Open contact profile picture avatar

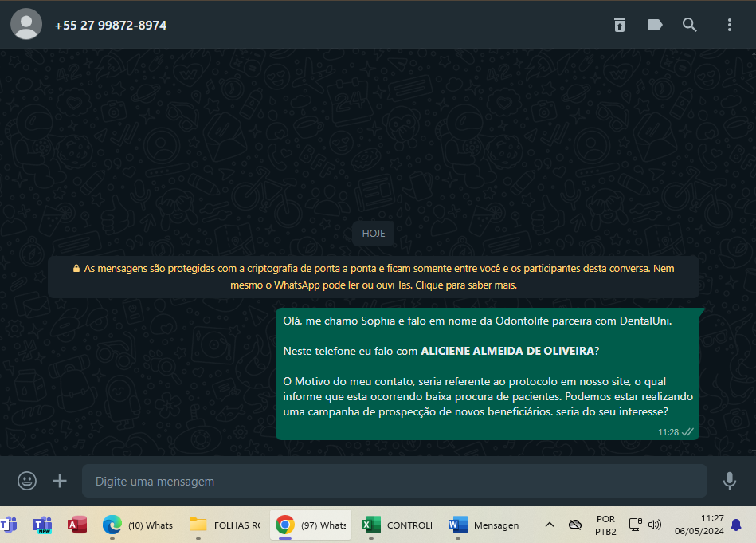tap(26, 24)
